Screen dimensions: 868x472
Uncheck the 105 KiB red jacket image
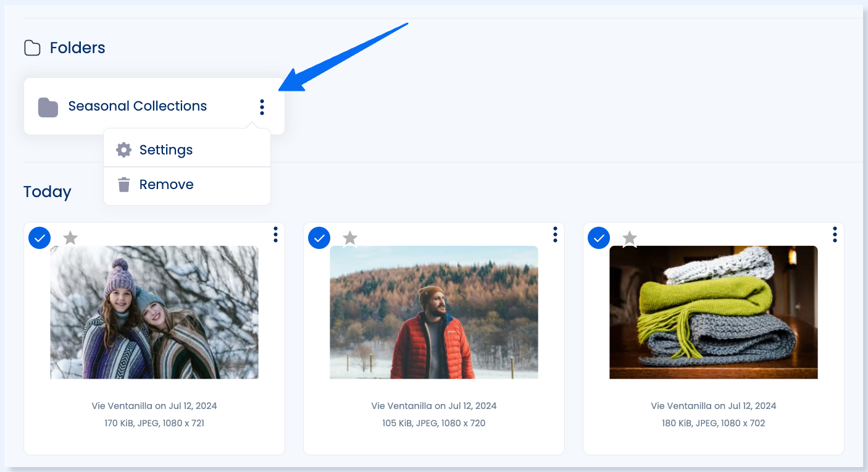click(319, 237)
